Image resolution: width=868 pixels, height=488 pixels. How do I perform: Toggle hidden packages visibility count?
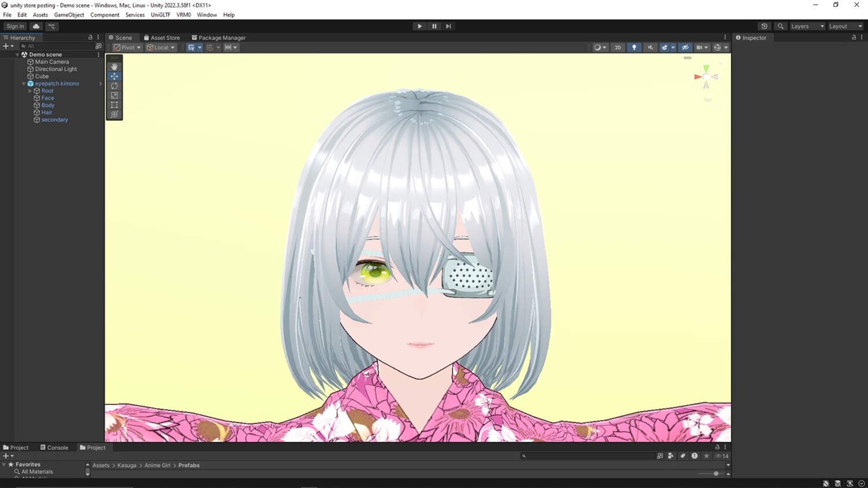click(722, 456)
